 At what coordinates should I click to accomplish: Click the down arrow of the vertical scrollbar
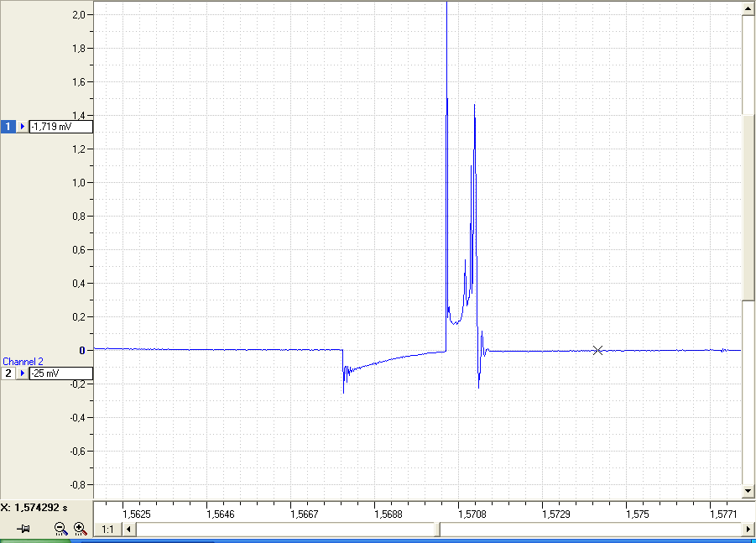(748, 492)
